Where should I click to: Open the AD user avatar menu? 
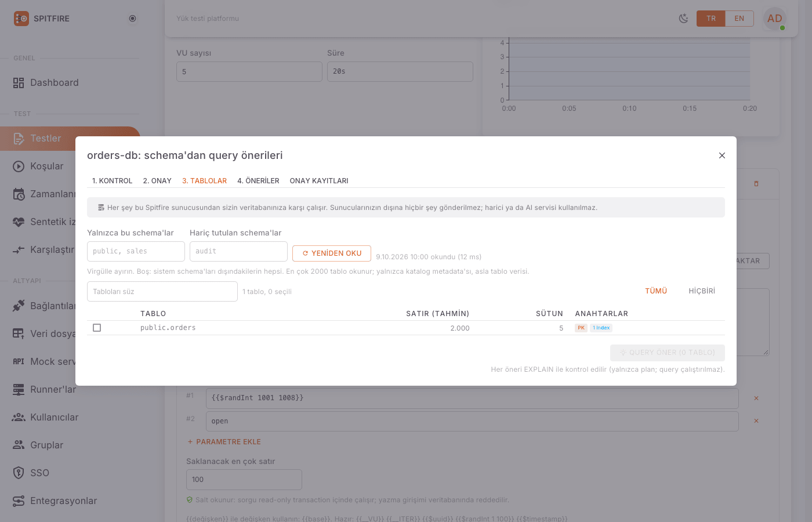pyautogui.click(x=775, y=19)
